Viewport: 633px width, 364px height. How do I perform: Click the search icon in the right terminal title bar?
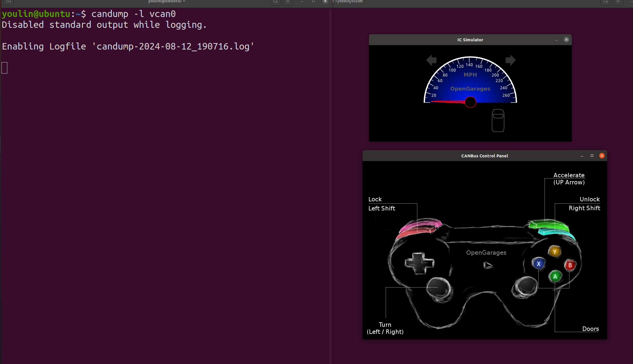605,2
